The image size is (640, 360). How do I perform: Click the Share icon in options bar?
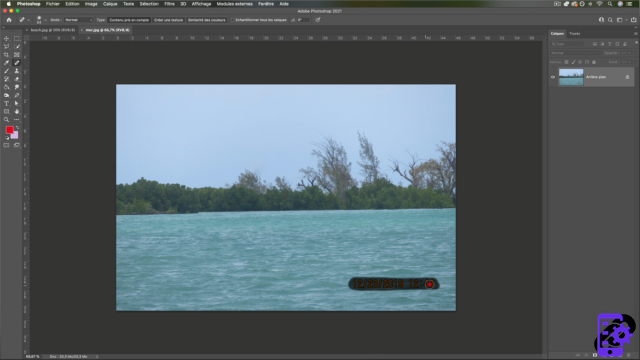[x=633, y=20]
